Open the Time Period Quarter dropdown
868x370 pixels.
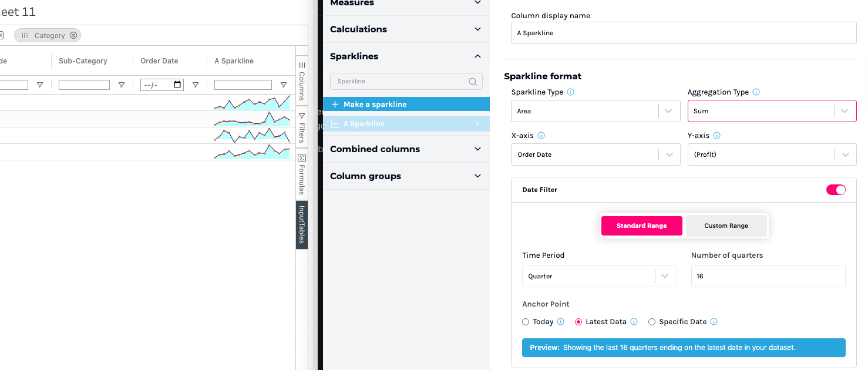[x=599, y=276]
